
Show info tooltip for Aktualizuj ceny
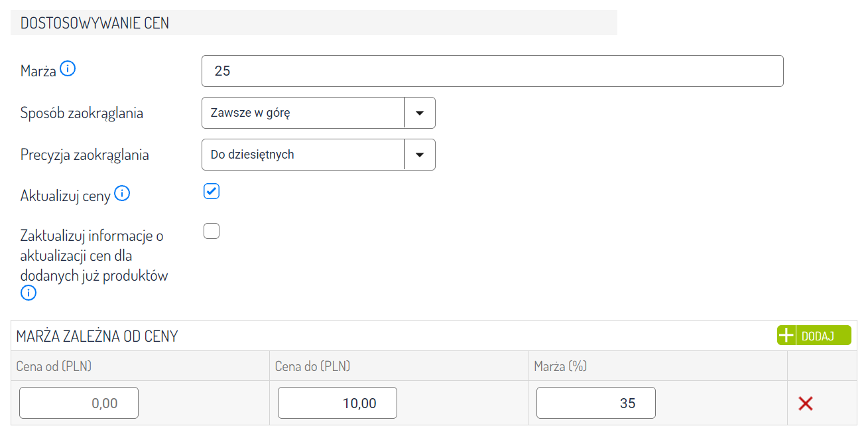(122, 193)
